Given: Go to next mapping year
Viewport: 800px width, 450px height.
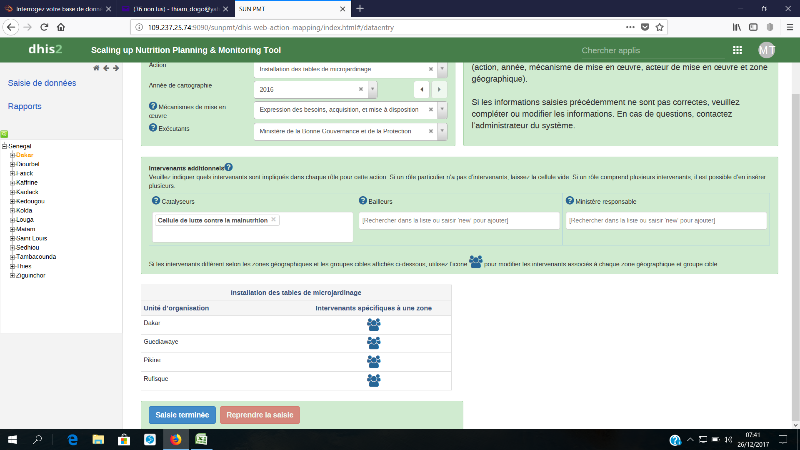Looking at the screenshot, I should (437, 89).
